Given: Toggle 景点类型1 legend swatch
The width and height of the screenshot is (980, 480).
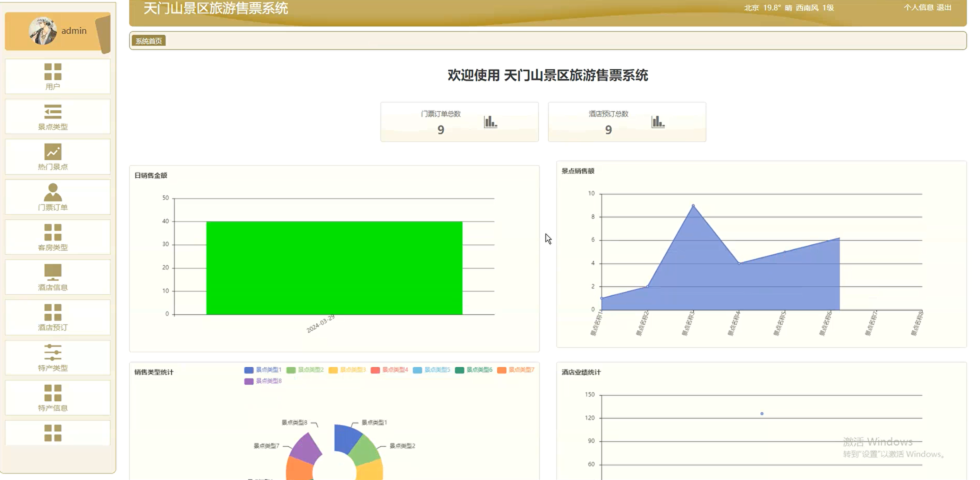Looking at the screenshot, I should 249,370.
